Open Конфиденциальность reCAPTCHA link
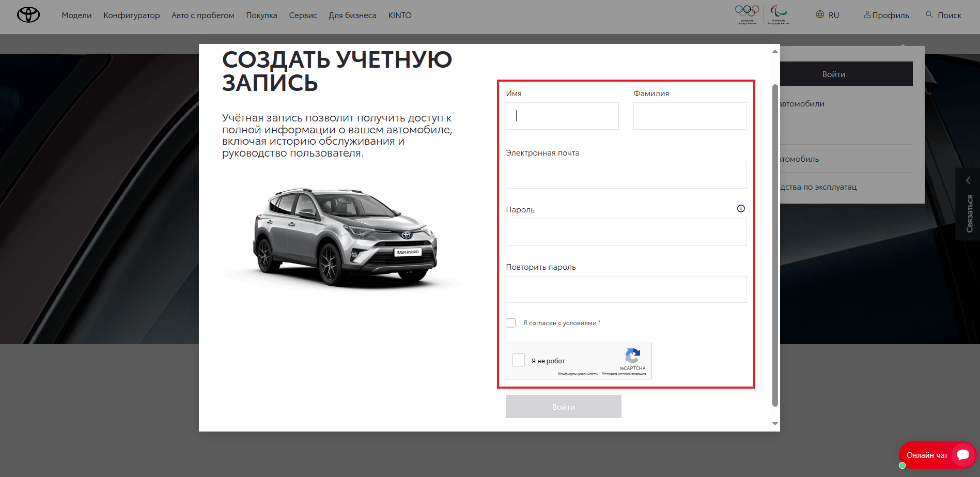 point(578,374)
